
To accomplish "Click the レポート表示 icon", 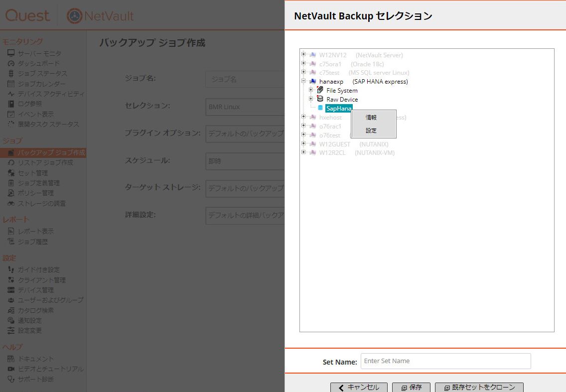I will [x=11, y=231].
